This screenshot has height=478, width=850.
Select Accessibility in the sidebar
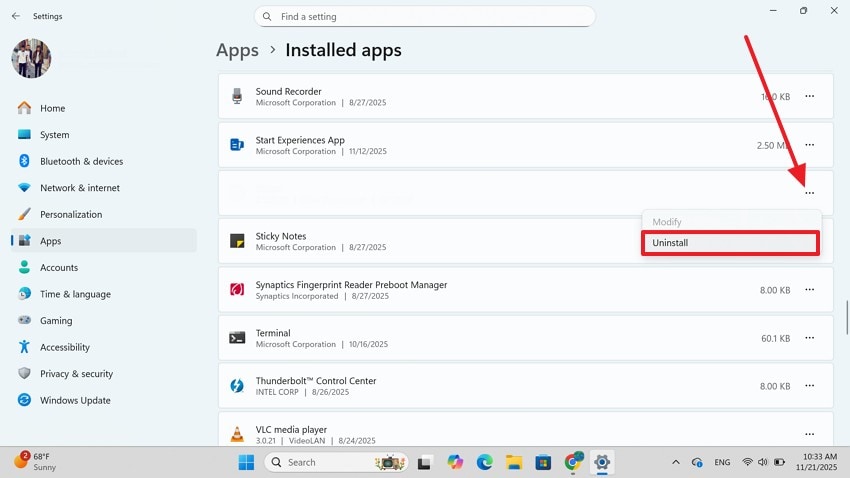pyautogui.click(x=103, y=347)
